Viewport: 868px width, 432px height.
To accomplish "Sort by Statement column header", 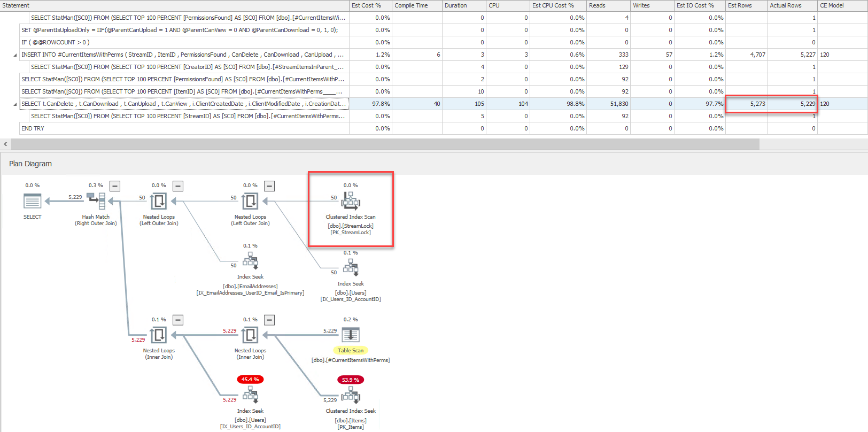I will (174, 5).
